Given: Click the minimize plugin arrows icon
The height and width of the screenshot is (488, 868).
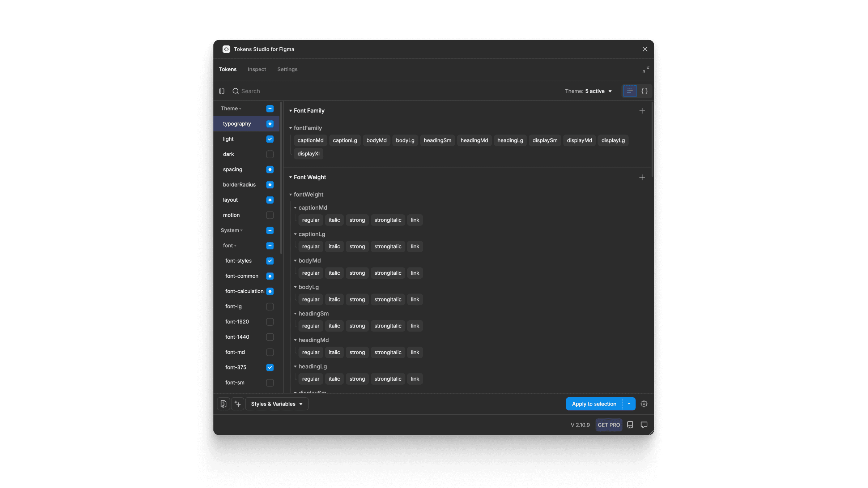Looking at the screenshot, I should click(x=646, y=69).
